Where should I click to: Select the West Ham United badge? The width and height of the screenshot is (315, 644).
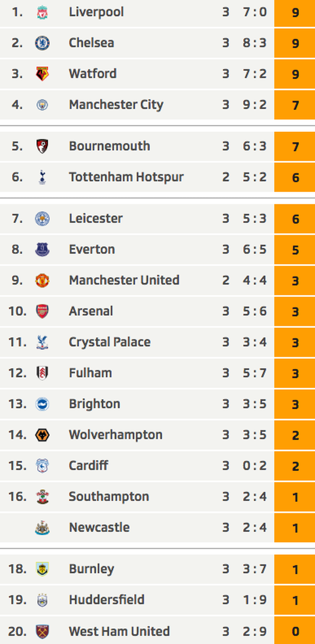click(x=42, y=631)
